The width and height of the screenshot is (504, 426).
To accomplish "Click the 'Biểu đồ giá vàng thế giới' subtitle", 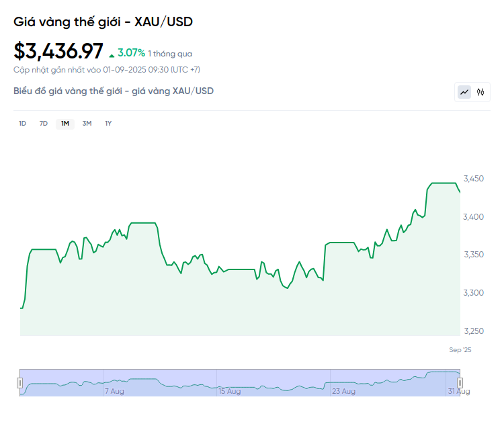I will click(x=114, y=91).
